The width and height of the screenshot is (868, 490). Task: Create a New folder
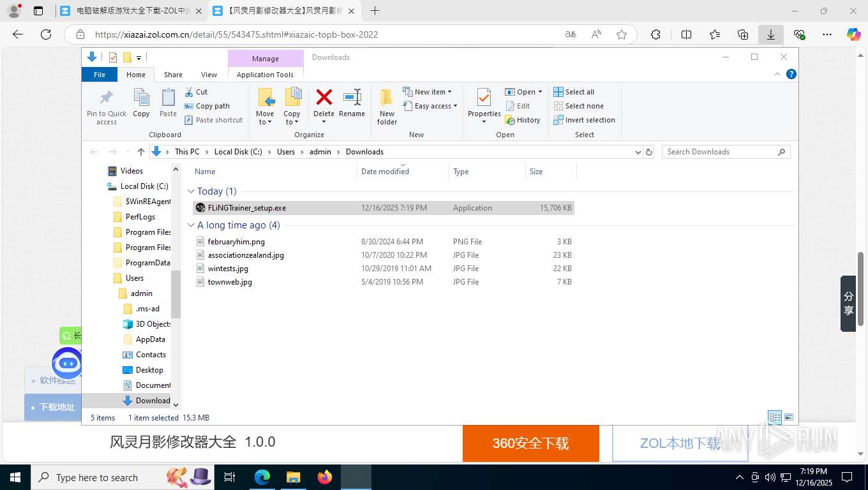pos(387,107)
